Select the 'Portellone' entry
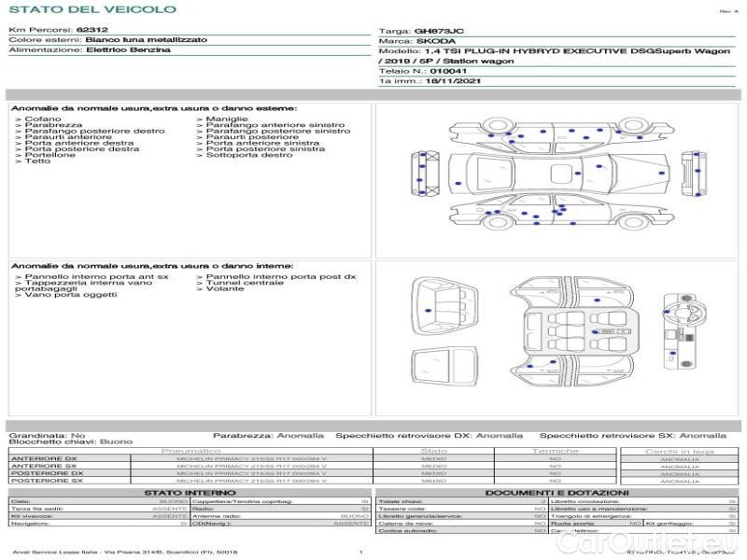 click(x=45, y=155)
